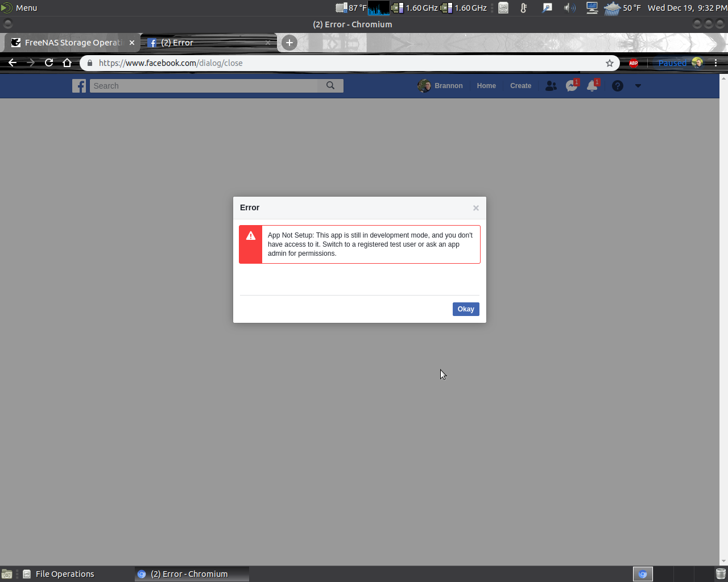Open the file drawer panel applet
The height and width of the screenshot is (582, 728).
503,8
